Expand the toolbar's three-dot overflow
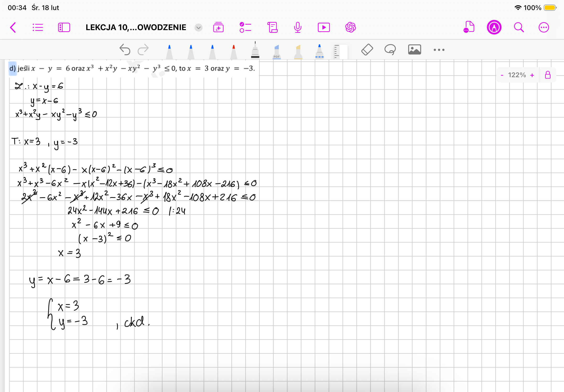Viewport: 564px width, 392px height. click(x=439, y=50)
